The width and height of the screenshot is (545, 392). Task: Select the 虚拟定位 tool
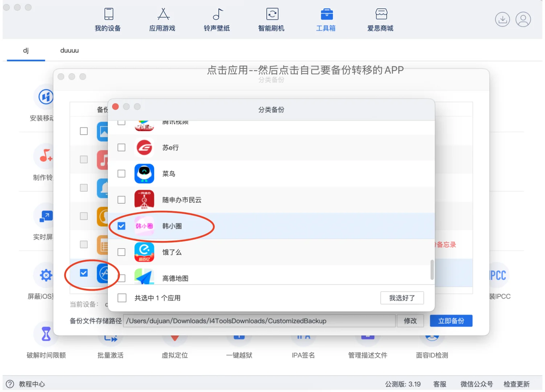(175, 345)
